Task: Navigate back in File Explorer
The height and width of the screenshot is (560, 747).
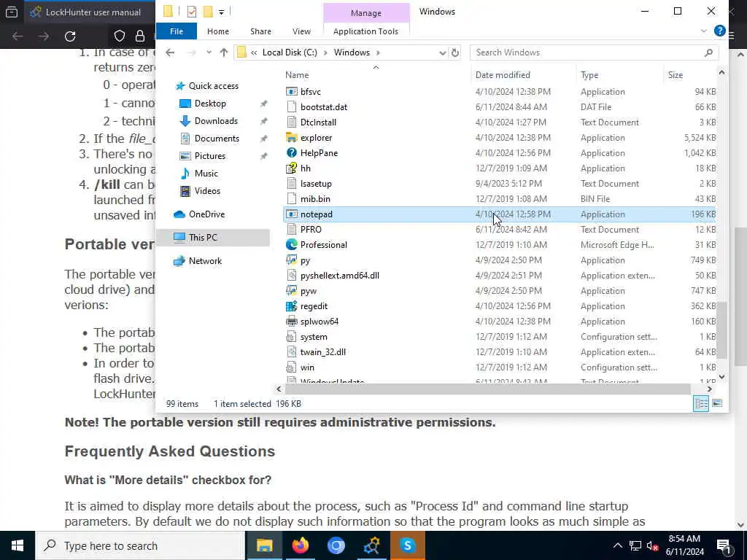Action: pos(170,52)
